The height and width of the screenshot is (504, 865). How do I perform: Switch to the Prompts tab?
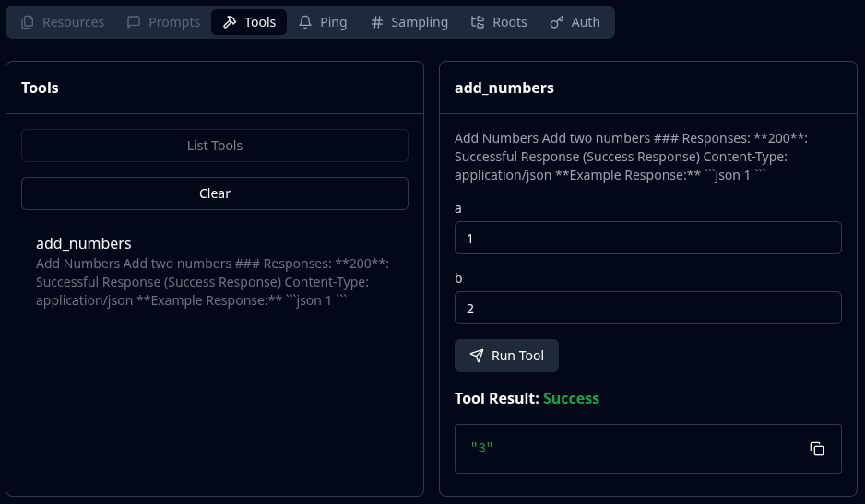163,22
